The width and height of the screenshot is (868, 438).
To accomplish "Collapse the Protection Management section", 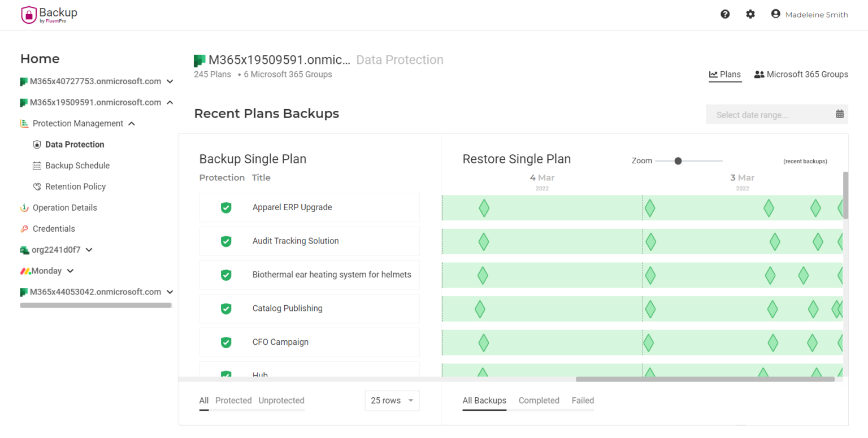I will tap(131, 123).
